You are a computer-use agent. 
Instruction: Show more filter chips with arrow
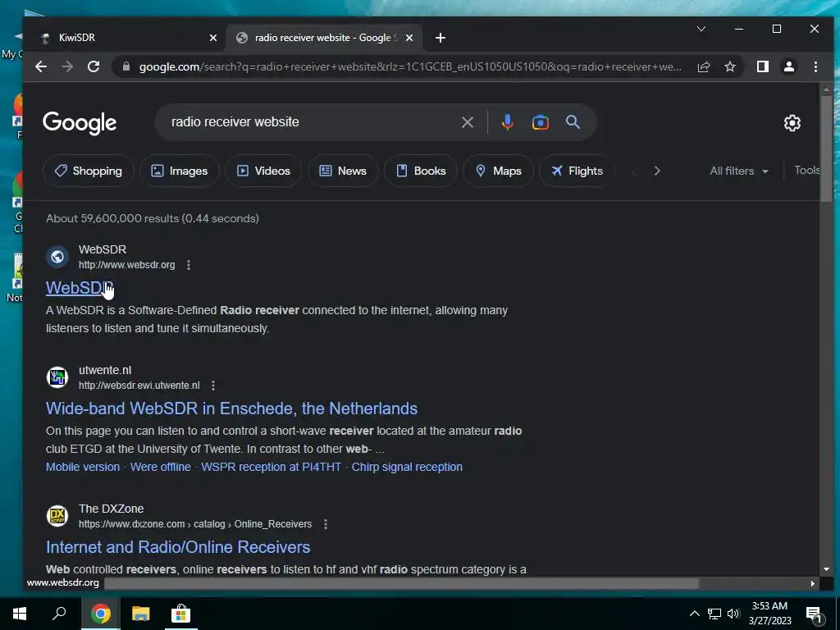(x=657, y=171)
